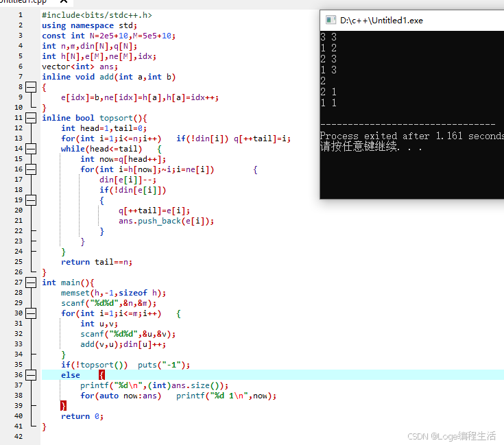Viewport: 504px width, 445px height.
Task: Collapse the for loop fold on line 16
Action: coord(31,169)
